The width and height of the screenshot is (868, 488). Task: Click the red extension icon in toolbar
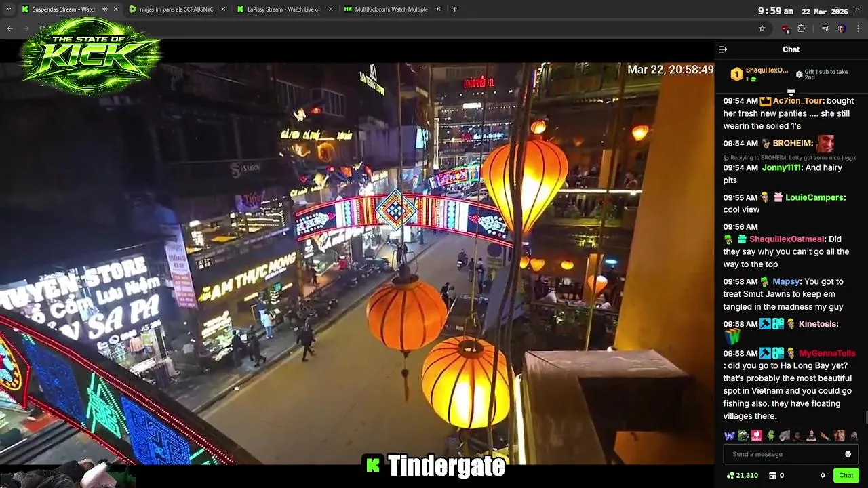click(x=785, y=28)
